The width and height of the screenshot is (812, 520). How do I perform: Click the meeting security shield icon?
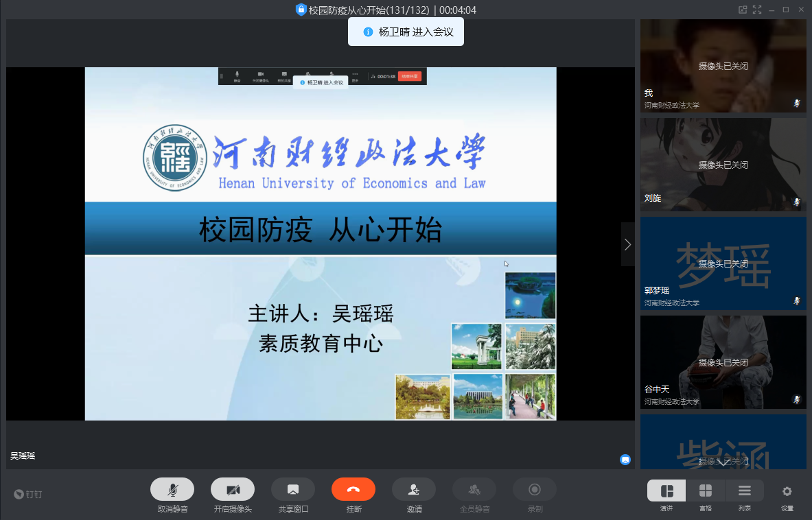coord(301,10)
